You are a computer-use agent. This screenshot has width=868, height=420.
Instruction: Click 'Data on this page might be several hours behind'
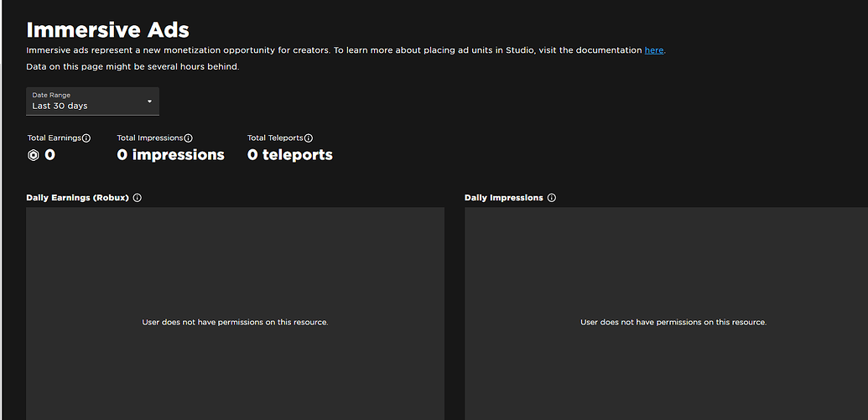[x=133, y=67]
